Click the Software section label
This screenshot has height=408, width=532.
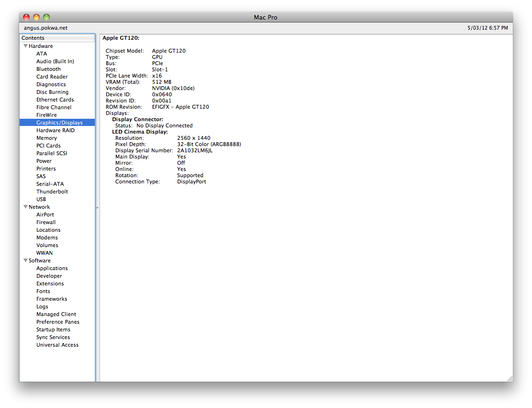pos(39,261)
